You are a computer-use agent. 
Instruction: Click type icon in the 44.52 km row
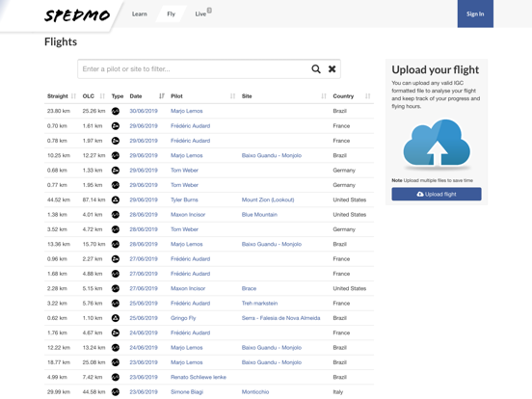116,199
